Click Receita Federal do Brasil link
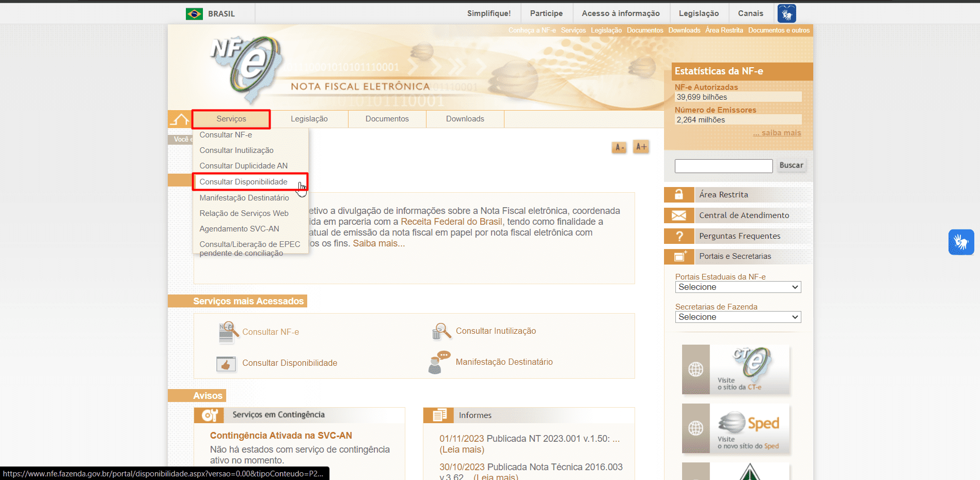 coord(451,222)
